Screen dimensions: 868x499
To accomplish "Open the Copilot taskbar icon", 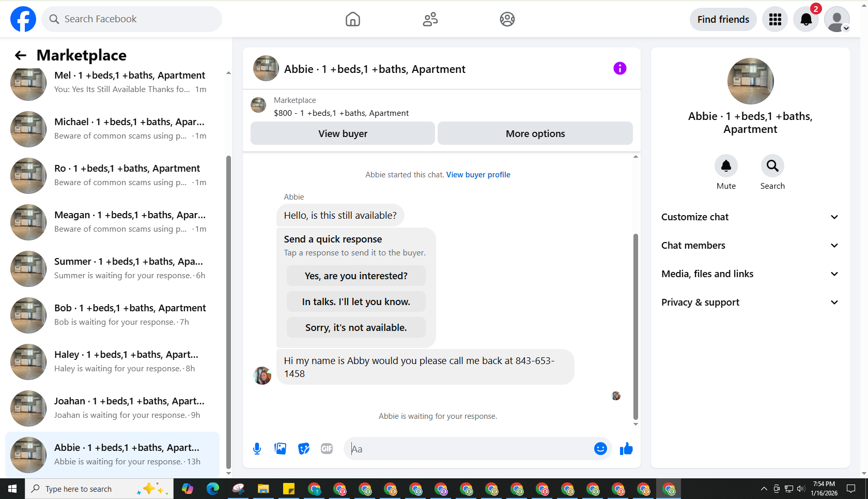I will 188,489.
